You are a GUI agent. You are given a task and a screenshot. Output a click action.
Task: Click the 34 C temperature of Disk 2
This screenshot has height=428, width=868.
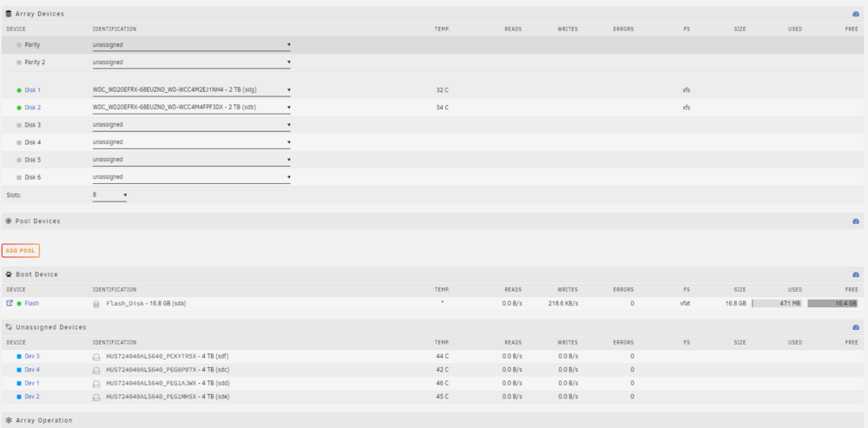443,108
